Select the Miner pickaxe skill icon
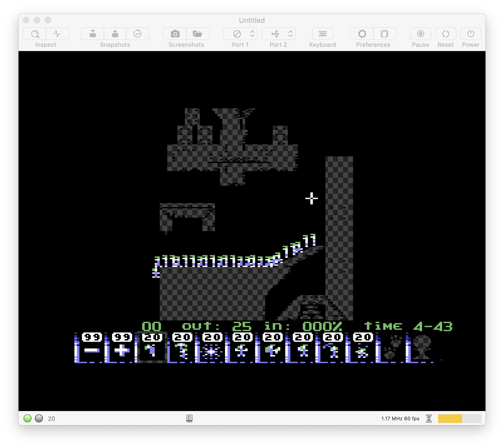 332,348
